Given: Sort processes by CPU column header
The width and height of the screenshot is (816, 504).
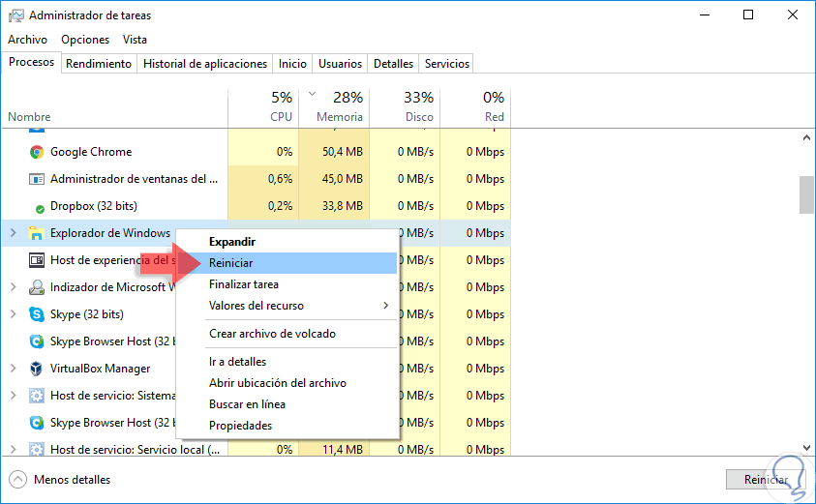Looking at the screenshot, I should [263, 108].
